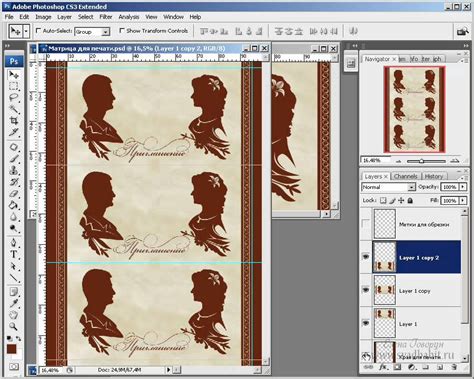Click the Navigator zoom in icon
Viewport: 474px width, 379px height.
click(x=454, y=161)
